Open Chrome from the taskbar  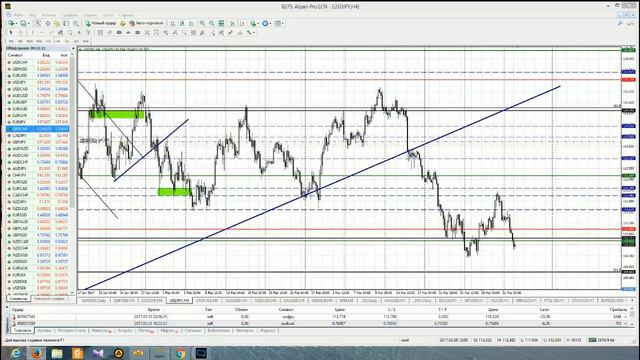point(180,353)
